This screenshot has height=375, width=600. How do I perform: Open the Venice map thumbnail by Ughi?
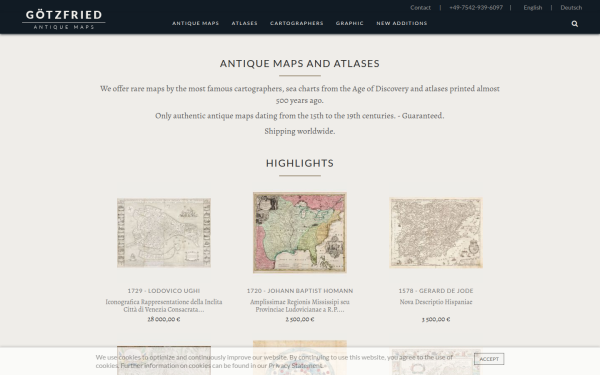[164, 233]
